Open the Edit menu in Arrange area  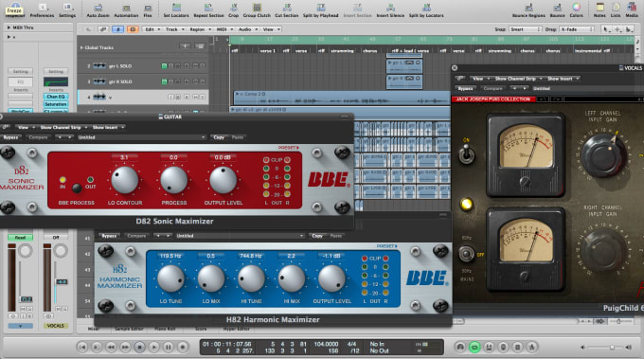pos(152,29)
